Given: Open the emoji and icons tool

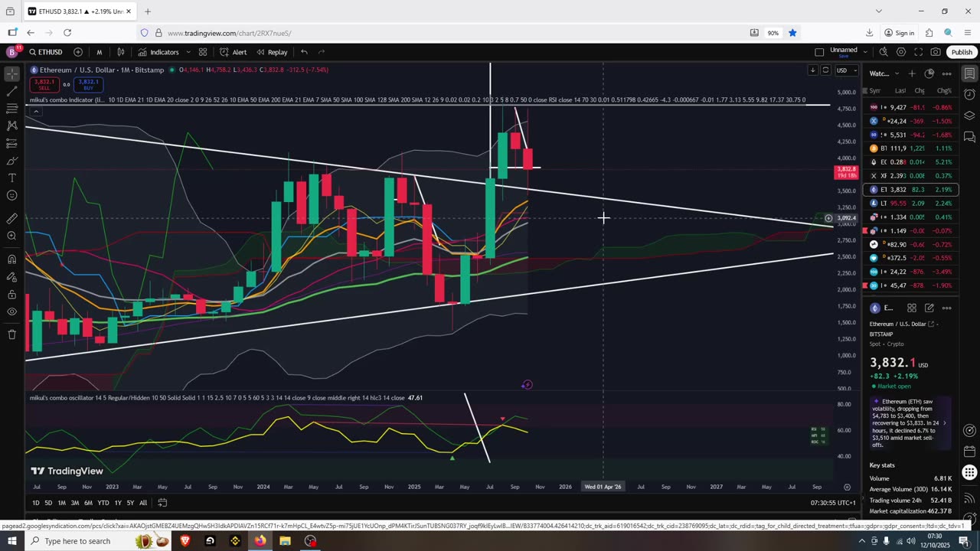Looking at the screenshot, I should [12, 195].
